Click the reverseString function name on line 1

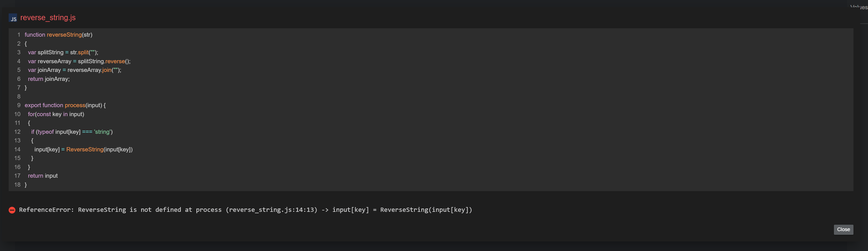coord(64,35)
